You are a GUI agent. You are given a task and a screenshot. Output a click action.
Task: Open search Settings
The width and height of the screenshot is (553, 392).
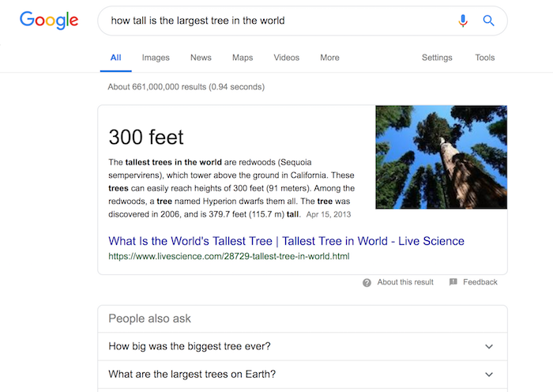[437, 58]
